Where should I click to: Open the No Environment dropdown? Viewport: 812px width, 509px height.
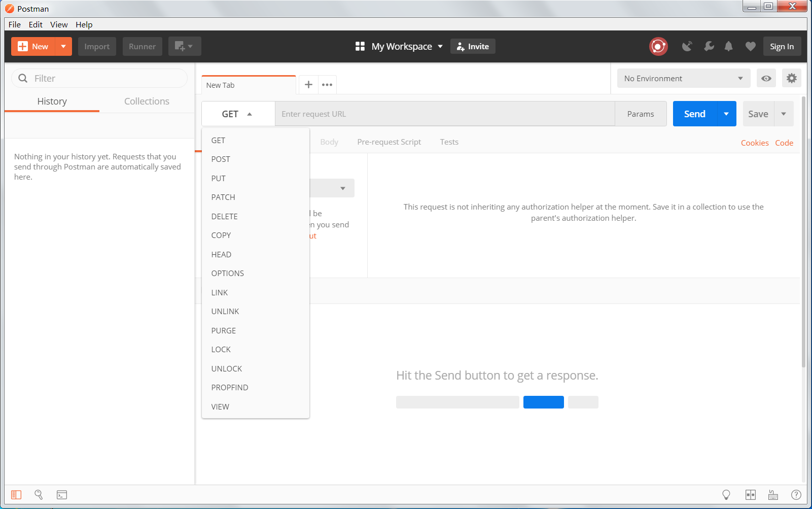[x=683, y=78]
